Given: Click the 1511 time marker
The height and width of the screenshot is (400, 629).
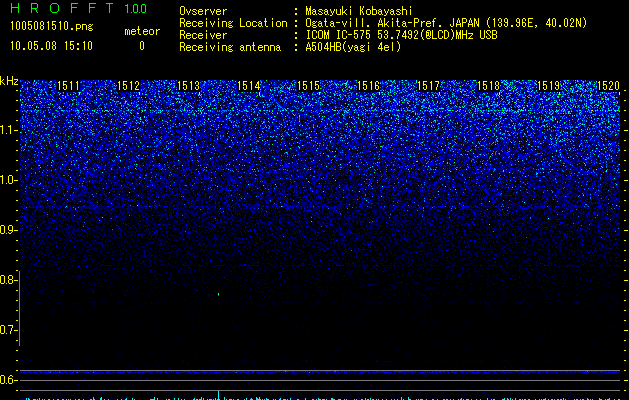Looking at the screenshot, I should (x=69, y=86).
